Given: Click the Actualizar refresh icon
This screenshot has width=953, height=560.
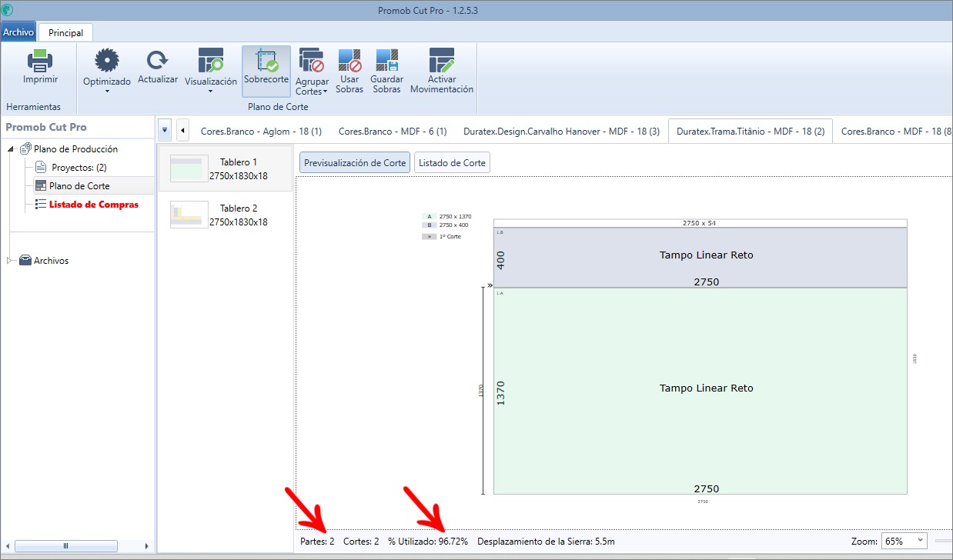Looking at the screenshot, I should [x=158, y=61].
